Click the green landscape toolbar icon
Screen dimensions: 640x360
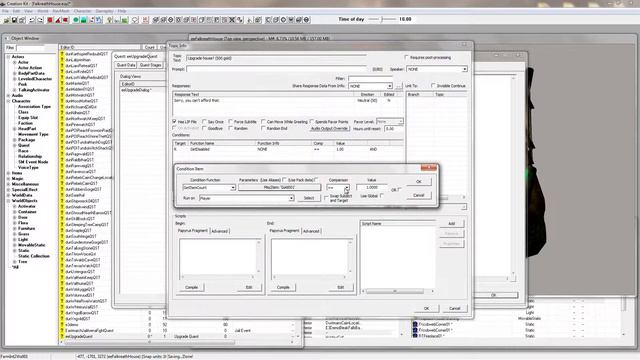point(84,20)
